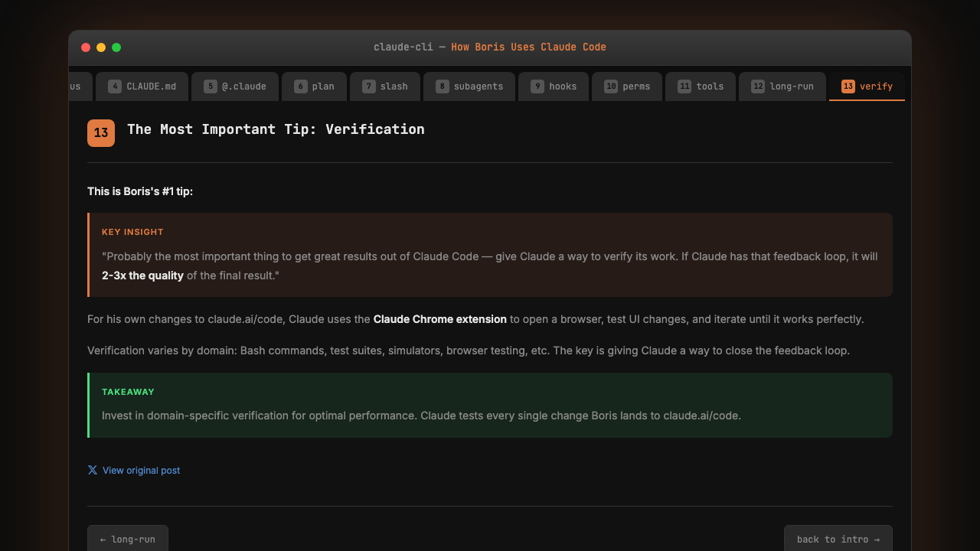Switch to the hooks tab
This screenshot has width=980, height=551.
(x=554, y=86)
